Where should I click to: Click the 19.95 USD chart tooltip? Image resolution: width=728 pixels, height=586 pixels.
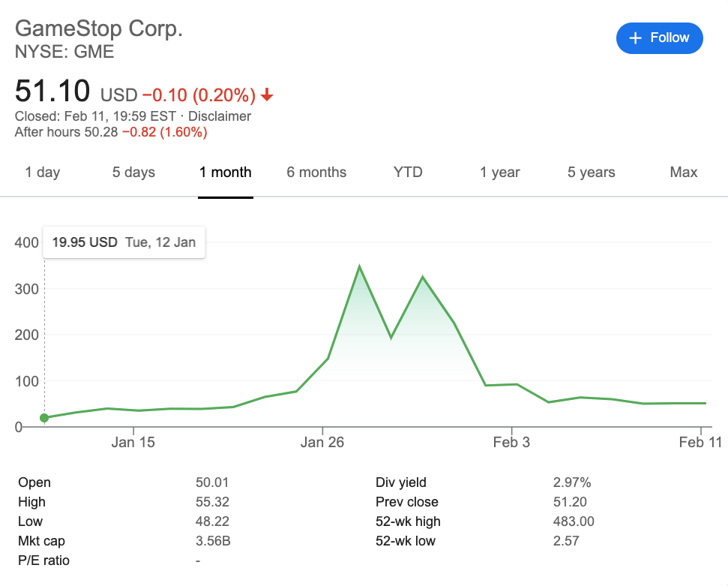[x=124, y=242]
